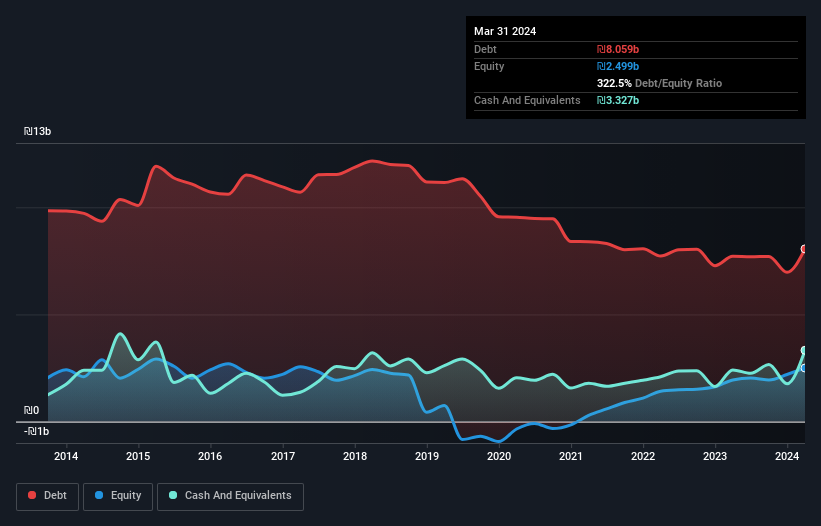821x526 pixels.
Task: Click the Mar 31 2024 tooltip date
Action: pyautogui.click(x=505, y=31)
